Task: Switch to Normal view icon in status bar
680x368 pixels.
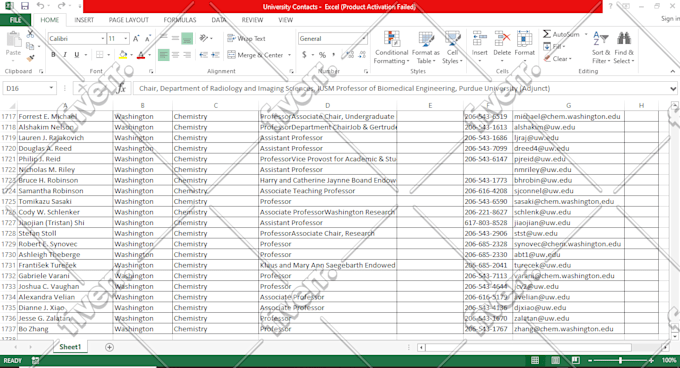Action: [535, 361]
